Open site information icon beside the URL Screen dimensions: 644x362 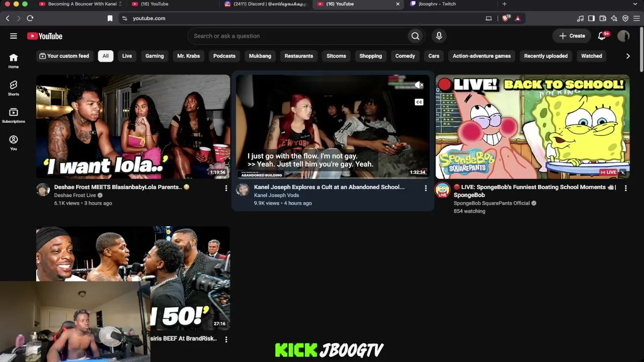point(124,18)
